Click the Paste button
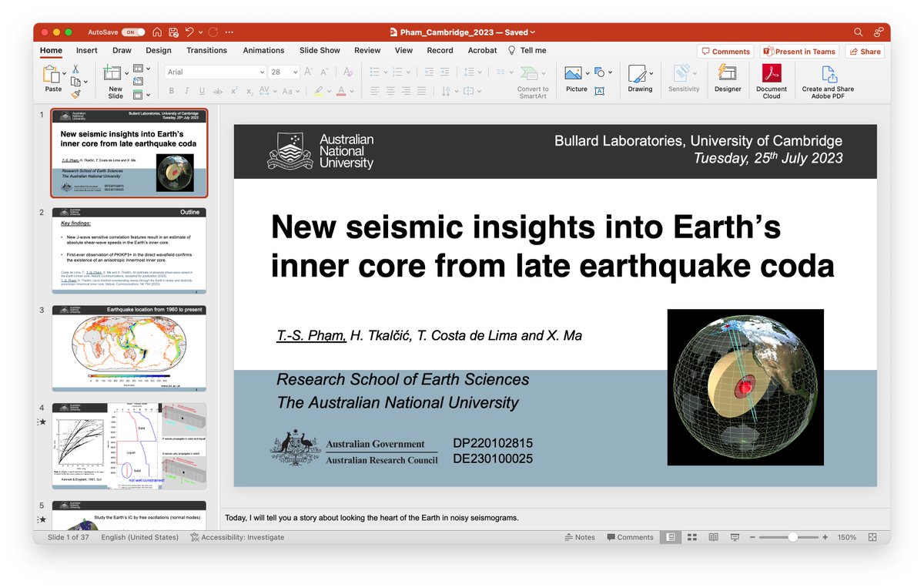Viewport: 924px width, 588px height. 53,79
